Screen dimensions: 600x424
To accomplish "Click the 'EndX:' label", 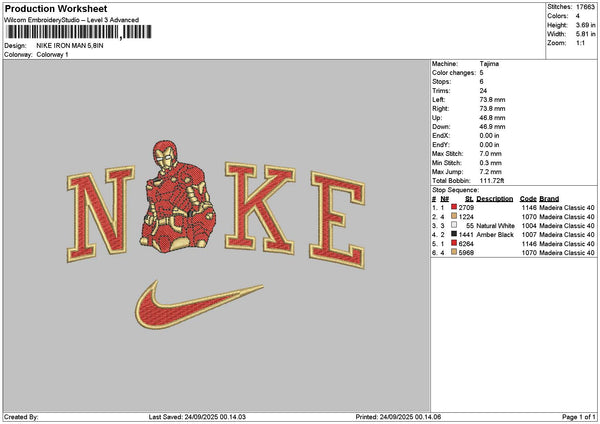I will tap(441, 136).
